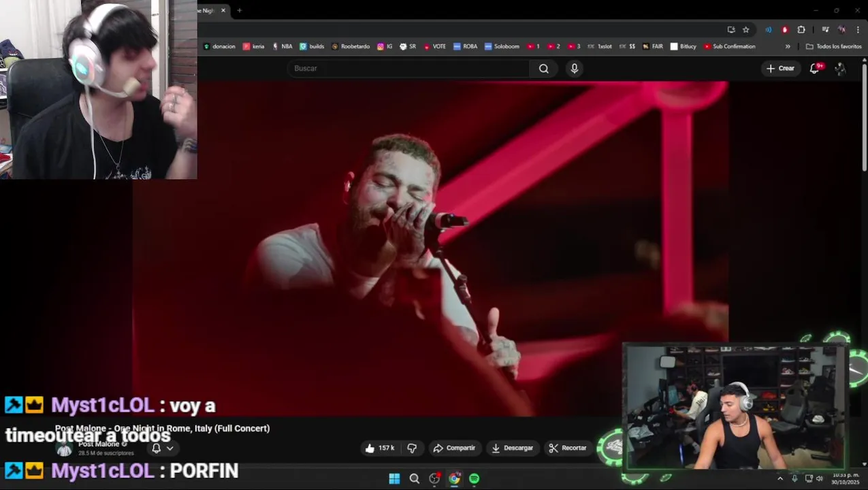This screenshot has height=490, width=868.
Task: Click the video title text
Action: tap(162, 428)
